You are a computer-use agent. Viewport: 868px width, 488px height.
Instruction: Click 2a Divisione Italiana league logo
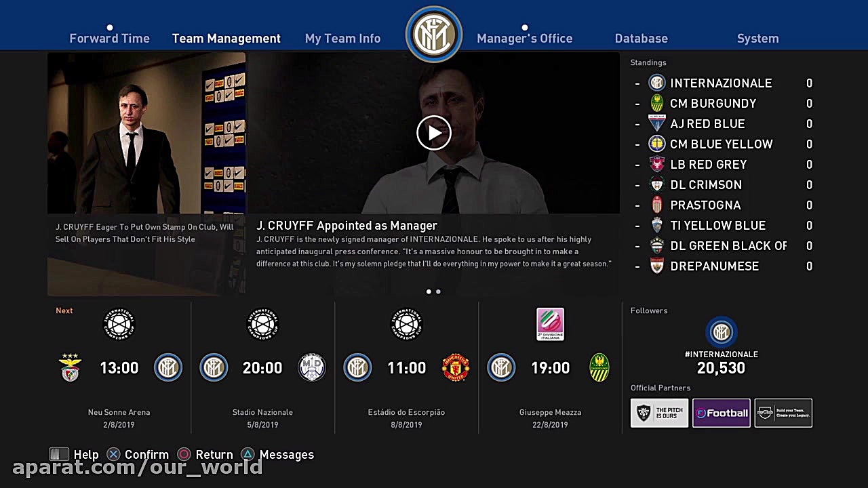click(550, 324)
